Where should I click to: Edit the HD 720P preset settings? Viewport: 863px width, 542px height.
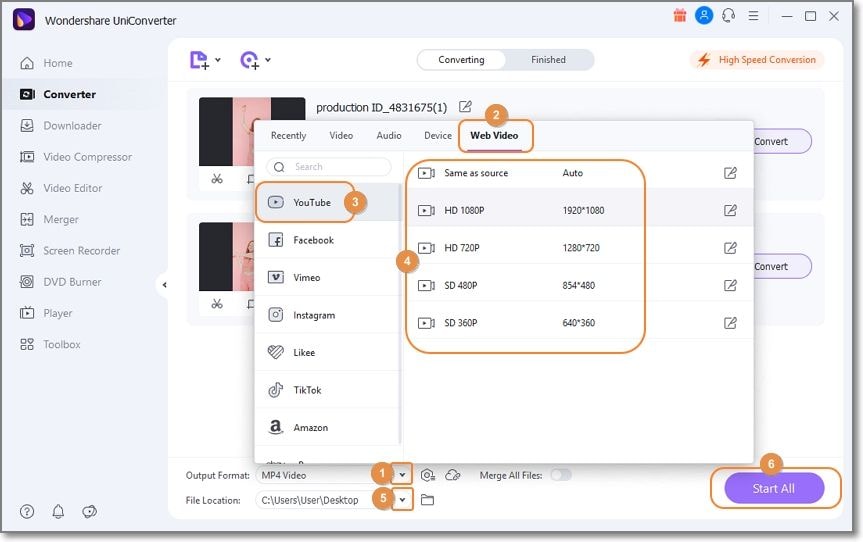pos(730,248)
